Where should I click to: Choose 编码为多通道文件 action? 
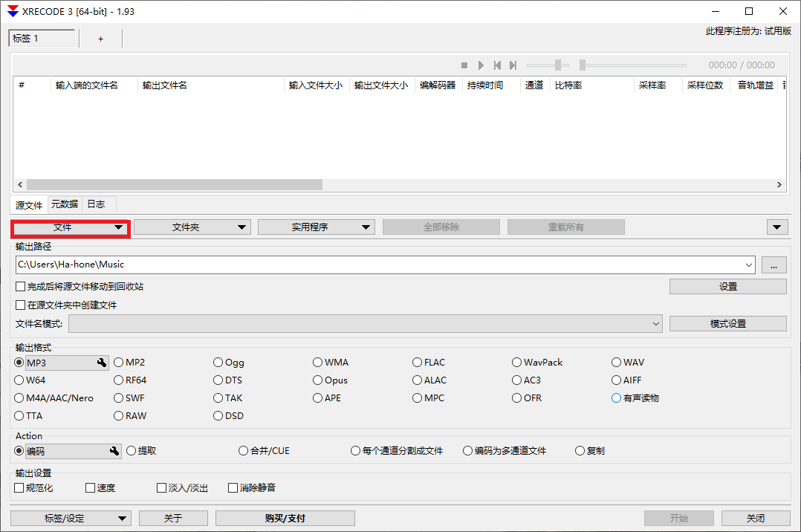pos(505,451)
